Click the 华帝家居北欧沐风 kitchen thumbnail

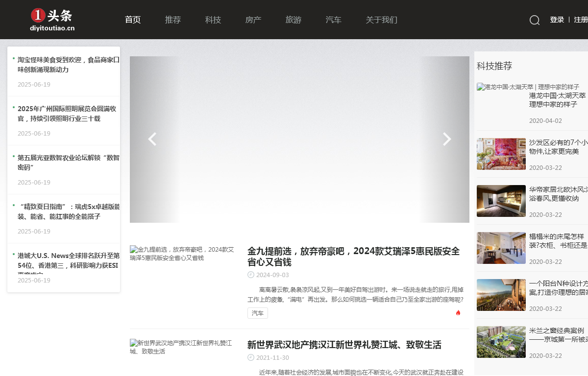tap(501, 201)
